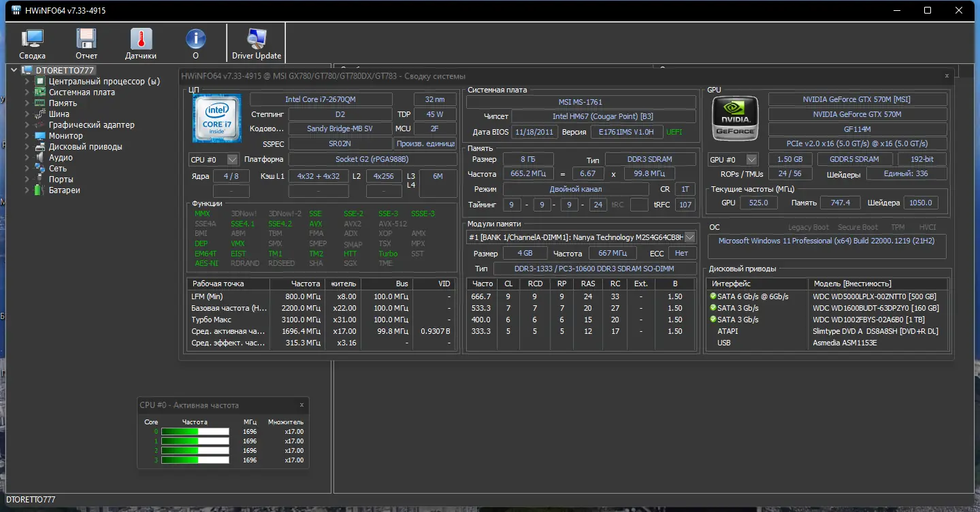This screenshot has width=980, height=512.
Task: Click the UEFI label next to BIOS version
Action: [674, 132]
